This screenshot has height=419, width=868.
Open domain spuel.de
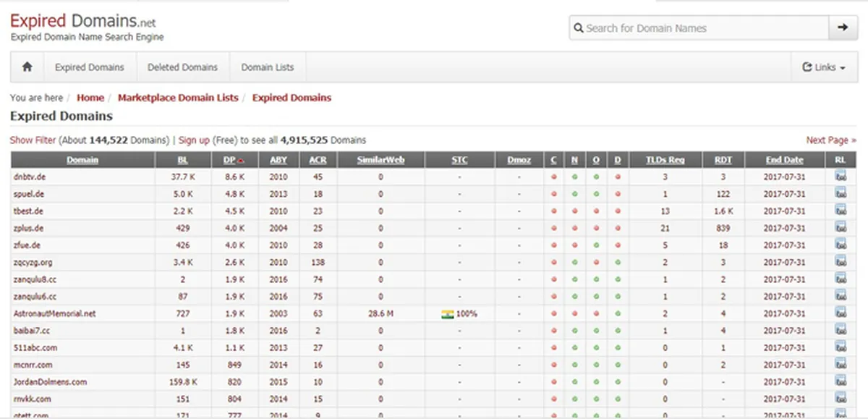27,194
